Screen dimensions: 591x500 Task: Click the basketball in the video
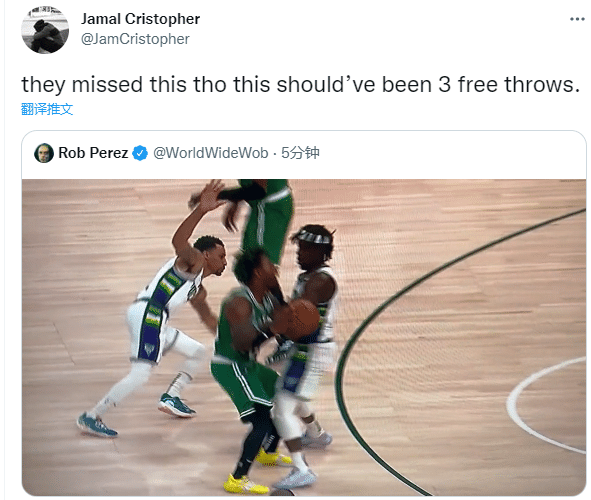[x=300, y=320]
